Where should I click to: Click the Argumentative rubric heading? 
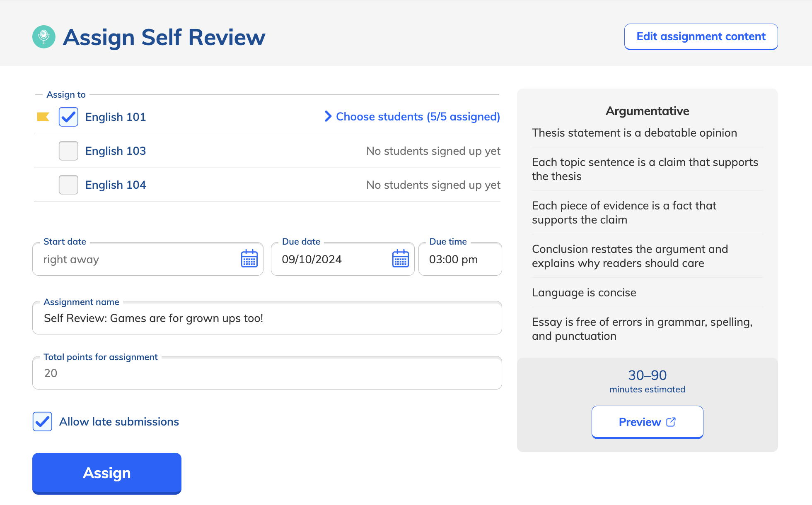(x=647, y=111)
